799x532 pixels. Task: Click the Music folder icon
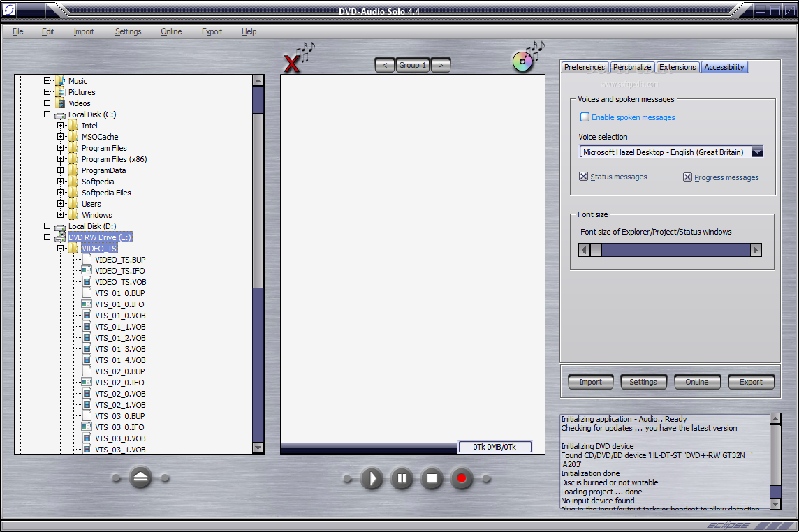click(60, 81)
